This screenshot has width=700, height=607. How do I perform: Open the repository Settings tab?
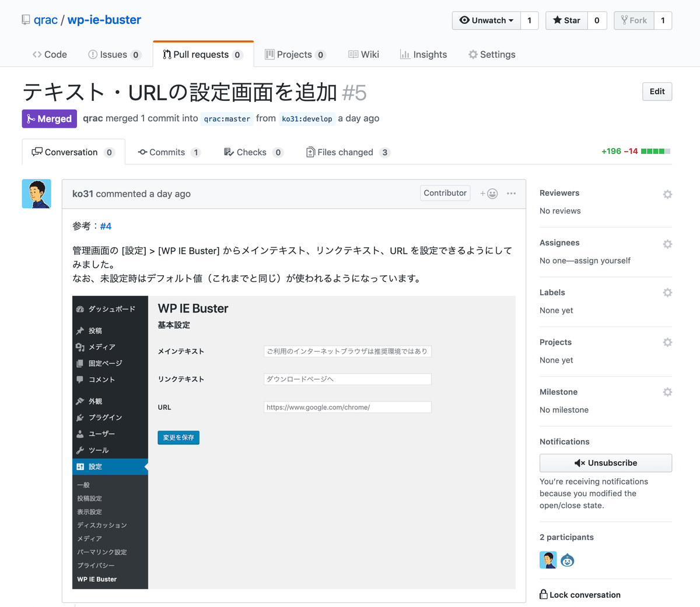[x=492, y=54]
